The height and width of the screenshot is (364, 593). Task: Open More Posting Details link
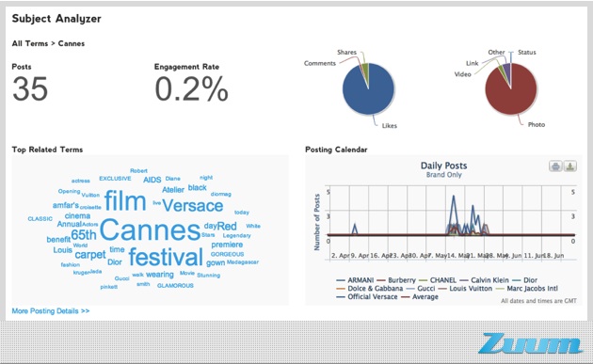pos(51,311)
